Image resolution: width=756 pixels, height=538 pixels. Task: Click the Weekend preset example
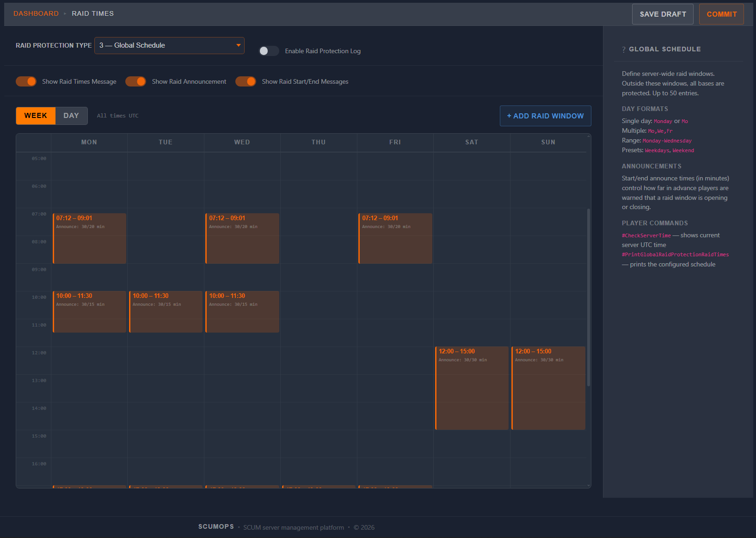683,150
